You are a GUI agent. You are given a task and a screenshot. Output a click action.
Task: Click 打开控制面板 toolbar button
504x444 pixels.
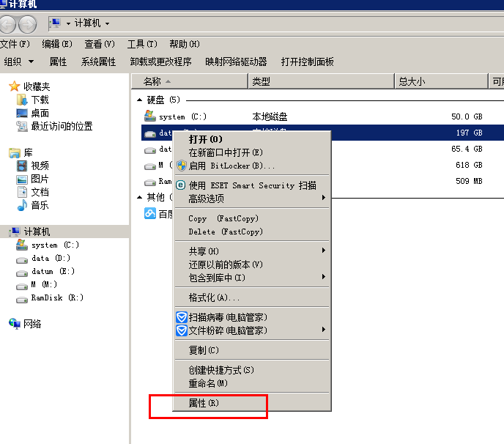click(308, 62)
